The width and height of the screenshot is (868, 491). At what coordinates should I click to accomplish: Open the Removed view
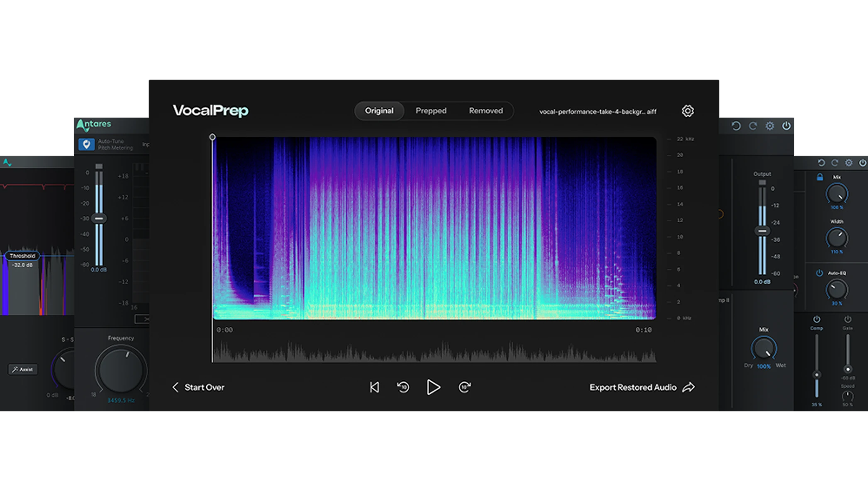[x=485, y=111]
